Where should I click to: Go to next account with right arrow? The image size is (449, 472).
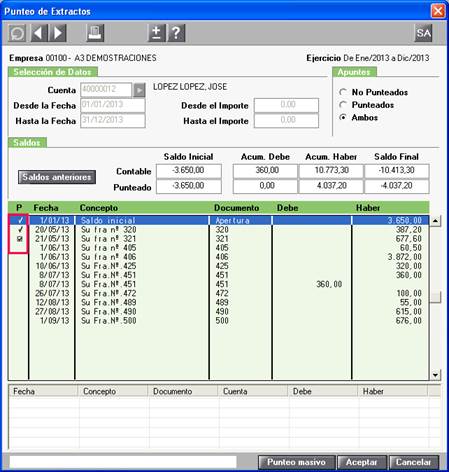click(58, 33)
